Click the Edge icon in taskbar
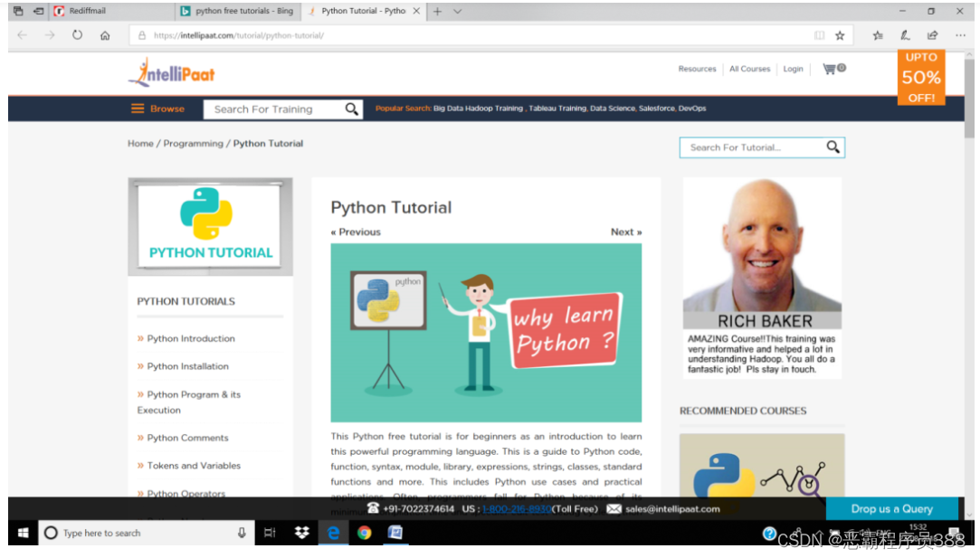The height and width of the screenshot is (558, 980). click(x=333, y=533)
